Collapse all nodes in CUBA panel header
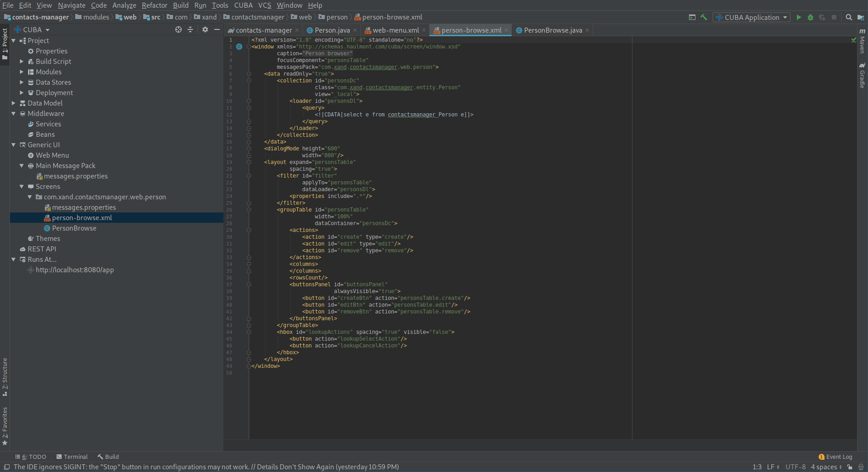Image resolution: width=868 pixels, height=472 pixels. point(190,29)
